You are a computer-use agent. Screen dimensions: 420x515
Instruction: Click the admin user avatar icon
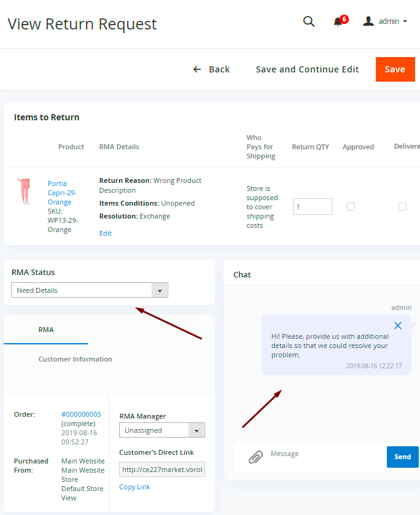point(368,21)
